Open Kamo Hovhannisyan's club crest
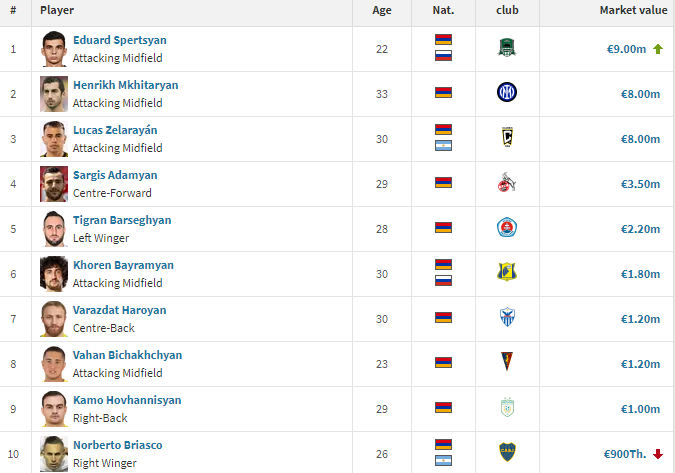Image resolution: width=675 pixels, height=473 pixels. point(506,408)
